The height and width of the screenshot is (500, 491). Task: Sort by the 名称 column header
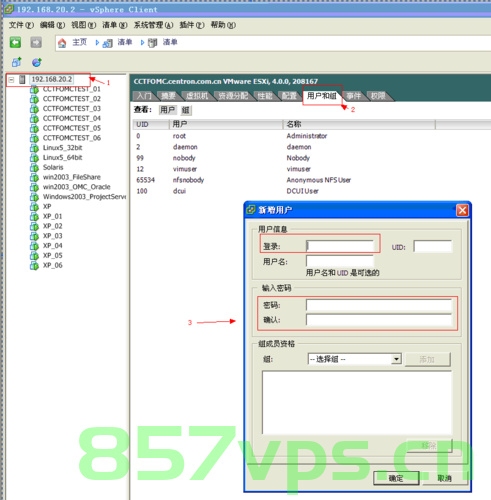point(359,124)
